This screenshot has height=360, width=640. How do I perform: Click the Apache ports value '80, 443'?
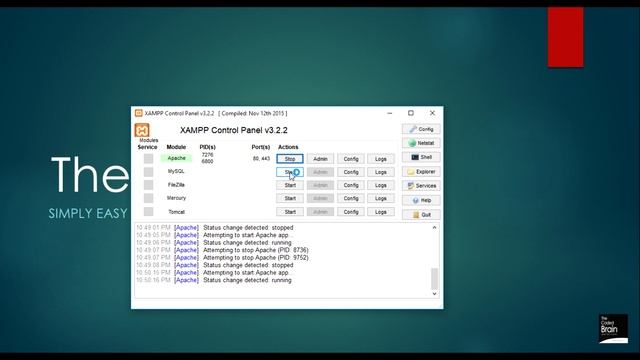click(261, 158)
